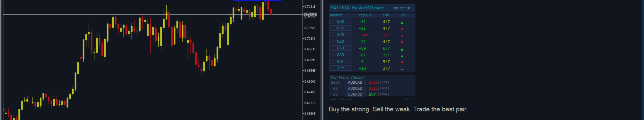The height and width of the screenshot is (120, 644).
Task: Select the CHF basket button
Action: coord(340,61)
